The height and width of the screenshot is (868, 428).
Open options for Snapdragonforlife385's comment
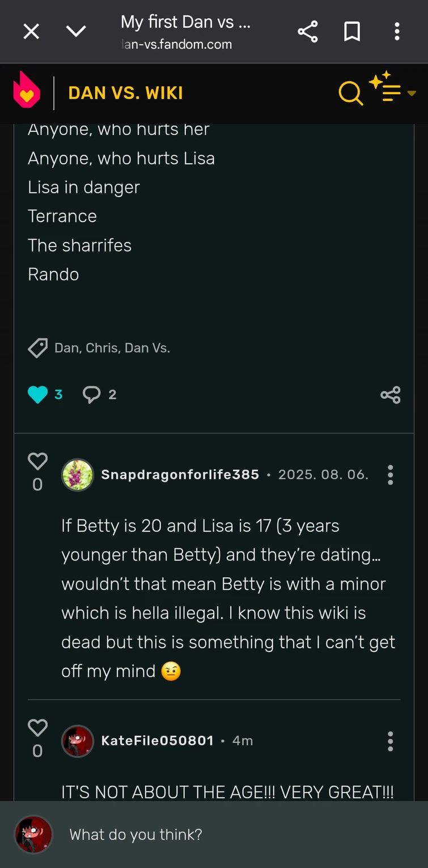coord(390,475)
